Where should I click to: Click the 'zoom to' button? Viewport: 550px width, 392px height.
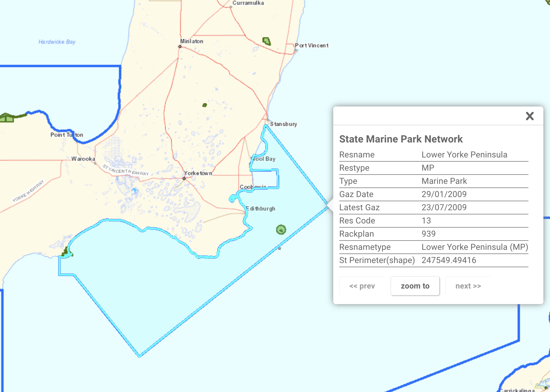(x=415, y=286)
